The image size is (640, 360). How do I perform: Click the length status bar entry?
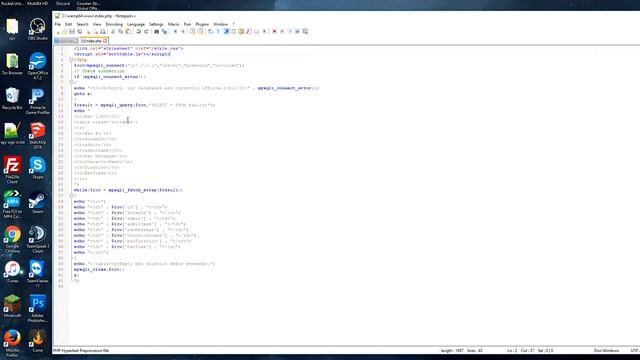pyautogui.click(x=452, y=351)
